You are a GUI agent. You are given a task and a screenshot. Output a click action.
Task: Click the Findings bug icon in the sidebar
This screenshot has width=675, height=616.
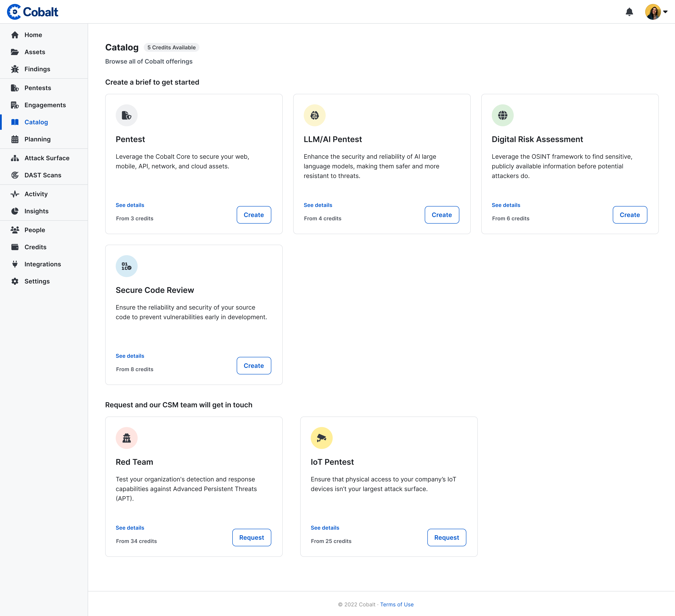(x=15, y=69)
